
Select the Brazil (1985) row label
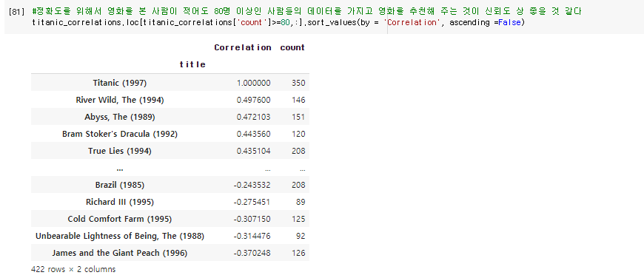[119, 185]
